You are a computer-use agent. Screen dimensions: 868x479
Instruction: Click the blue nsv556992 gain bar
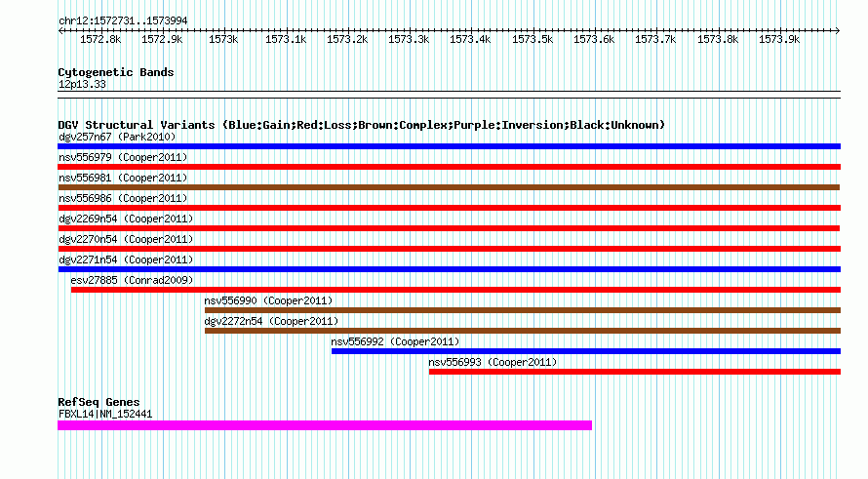(586, 351)
